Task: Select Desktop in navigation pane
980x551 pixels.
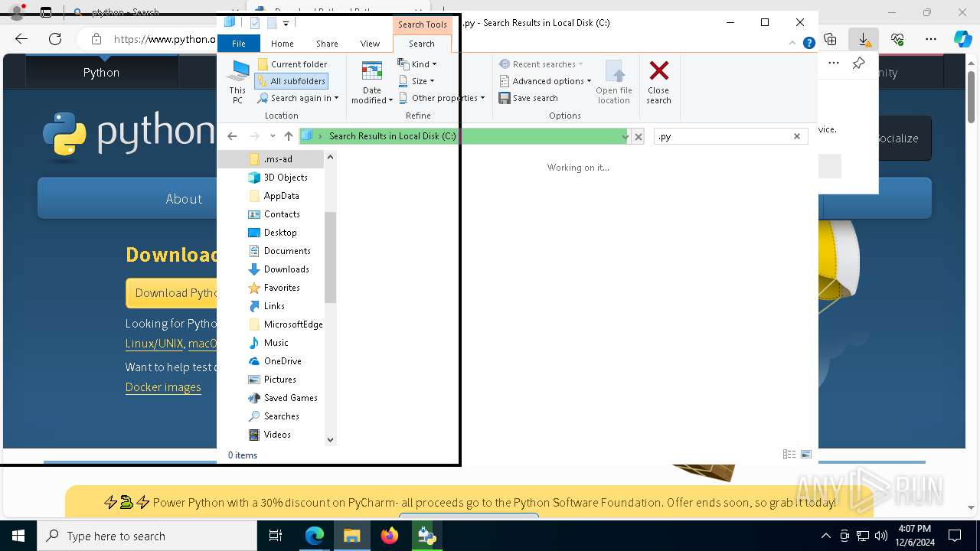Action: click(273, 233)
